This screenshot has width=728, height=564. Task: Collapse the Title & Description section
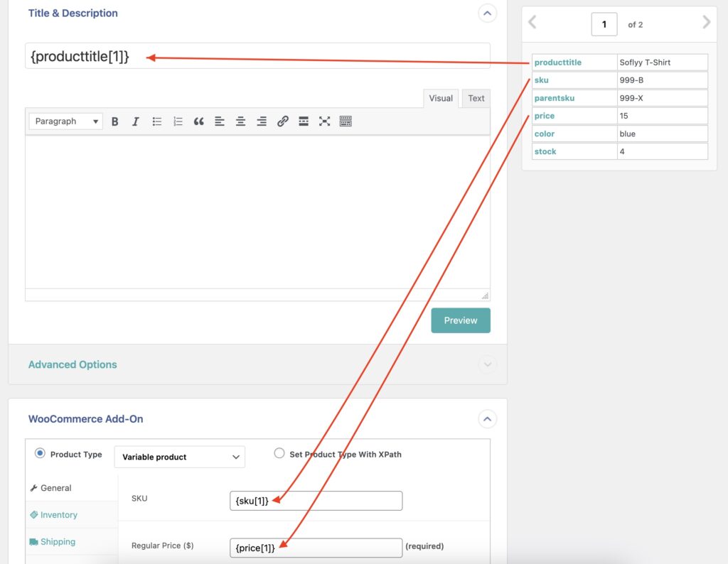coord(487,13)
